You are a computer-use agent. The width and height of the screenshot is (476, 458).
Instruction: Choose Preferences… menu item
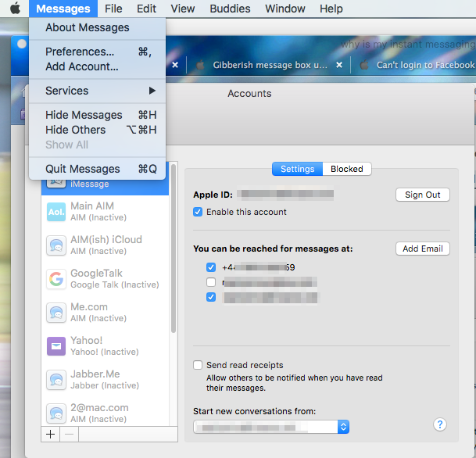click(x=98, y=52)
